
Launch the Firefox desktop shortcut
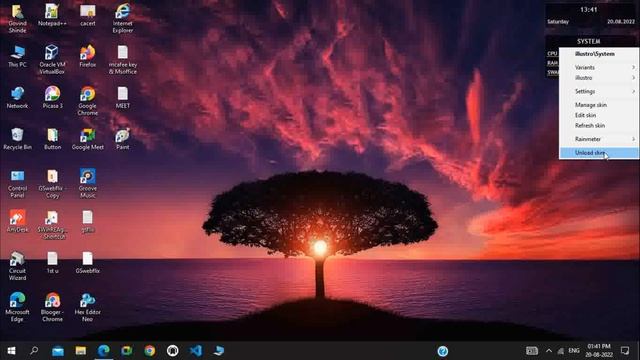tap(87, 56)
